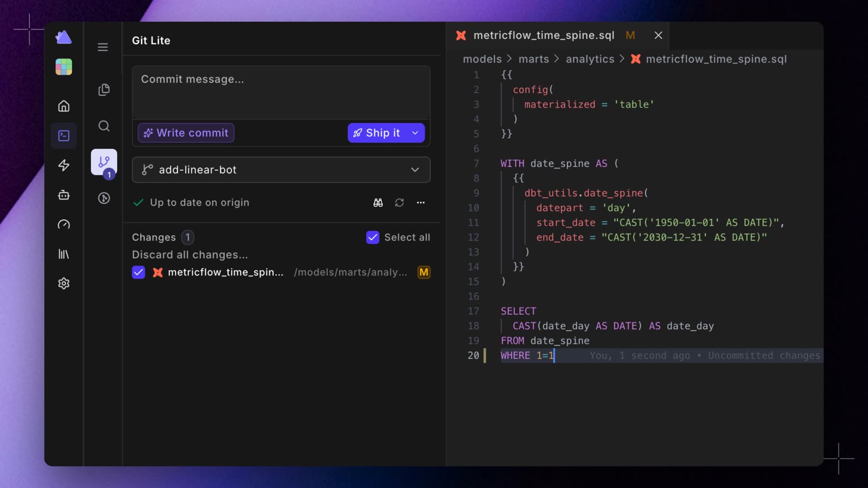The image size is (868, 488).
Task: Click into the Commit message field
Action: [x=281, y=93]
